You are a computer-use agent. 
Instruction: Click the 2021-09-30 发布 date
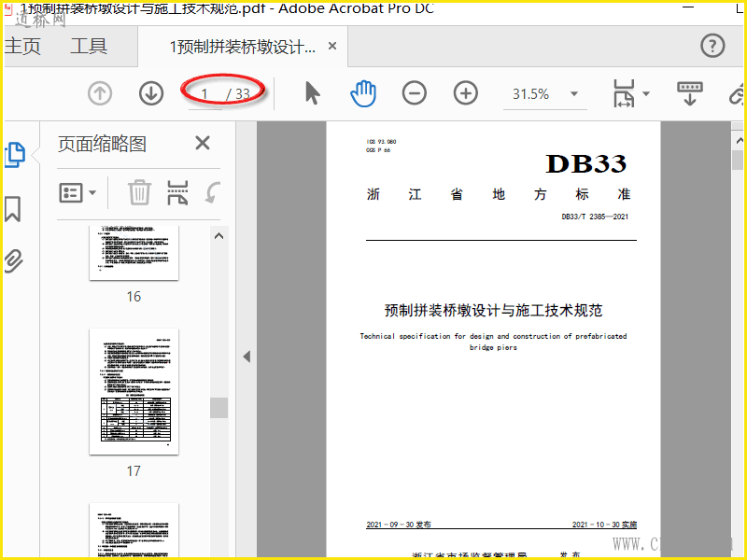(399, 525)
